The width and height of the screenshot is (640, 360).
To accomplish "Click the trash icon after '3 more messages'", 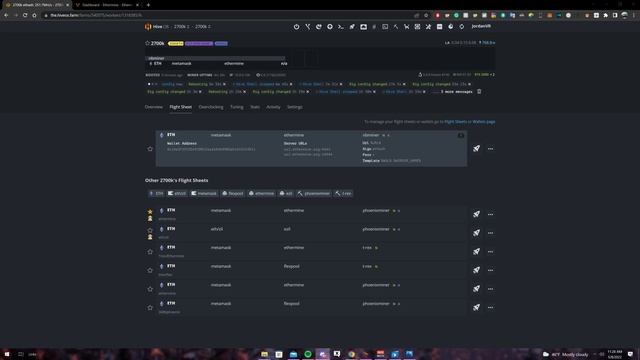I will (479, 91).
